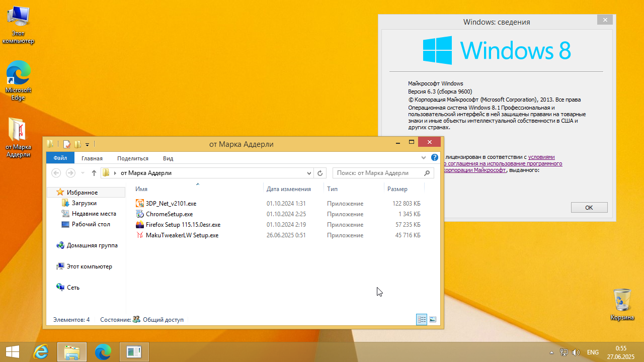Select the от Марка Аддерли desktop folder
This screenshot has height=362, width=644.
(18, 137)
